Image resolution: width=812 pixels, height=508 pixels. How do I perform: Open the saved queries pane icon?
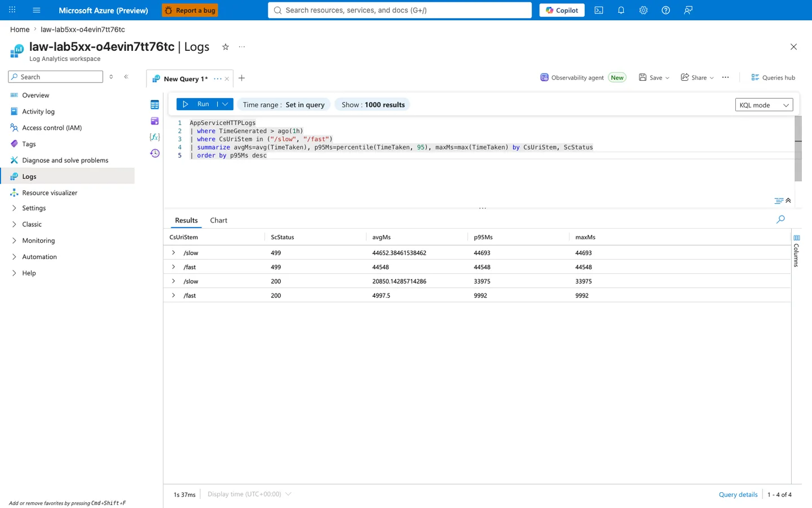coord(155,121)
